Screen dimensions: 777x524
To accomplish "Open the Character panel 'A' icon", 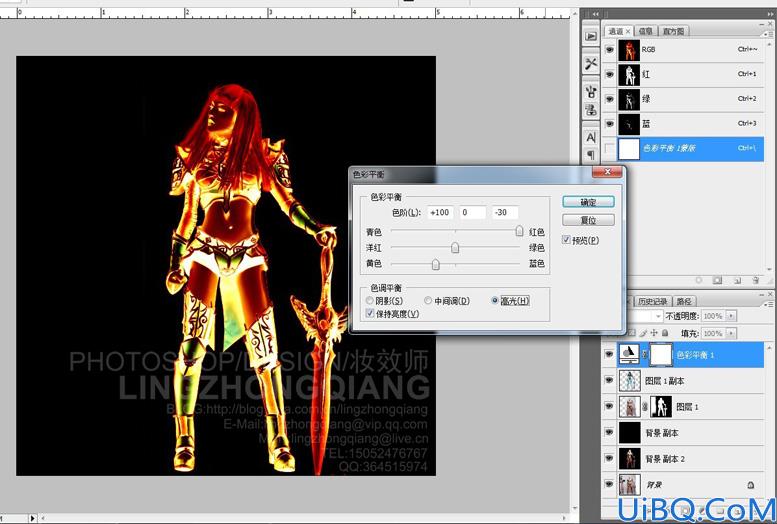I will tap(591, 137).
